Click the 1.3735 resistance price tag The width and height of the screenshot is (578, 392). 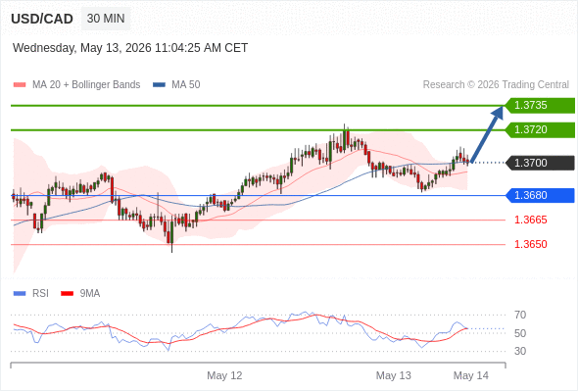[540, 106]
